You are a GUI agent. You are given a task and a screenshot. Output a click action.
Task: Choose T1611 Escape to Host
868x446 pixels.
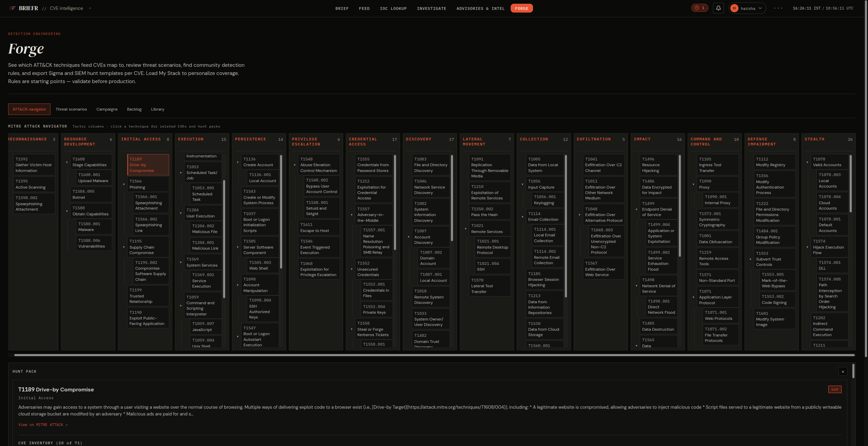(x=319, y=228)
